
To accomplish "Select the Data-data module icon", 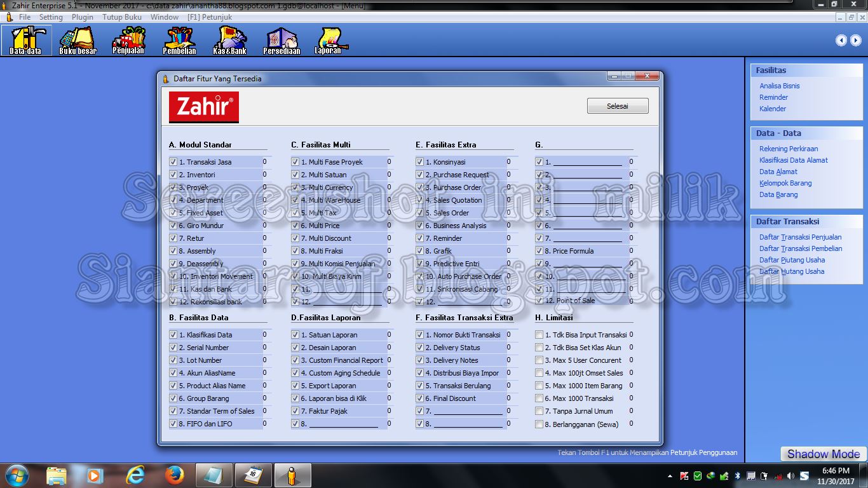I will point(27,39).
